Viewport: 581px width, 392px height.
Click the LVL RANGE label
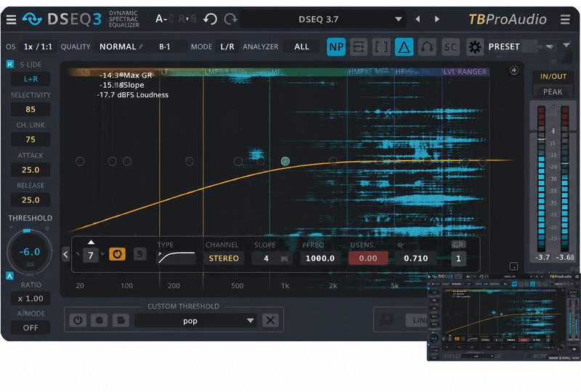(x=463, y=72)
